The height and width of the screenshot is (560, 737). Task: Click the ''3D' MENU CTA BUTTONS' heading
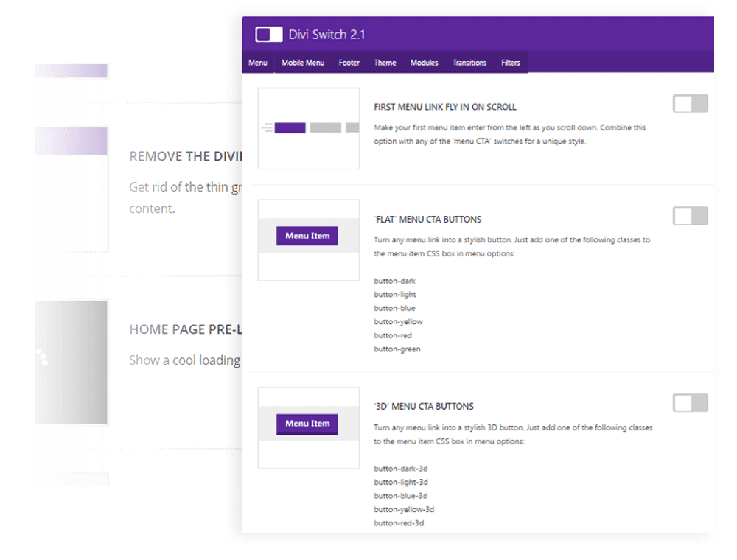tap(424, 407)
